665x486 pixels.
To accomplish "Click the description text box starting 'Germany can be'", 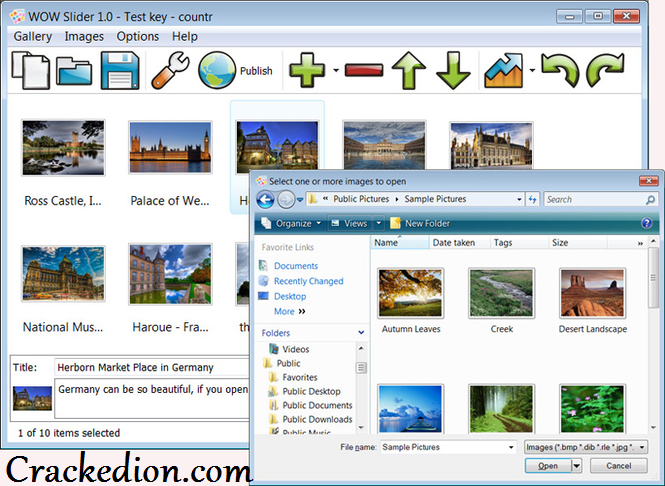I will 153,399.
